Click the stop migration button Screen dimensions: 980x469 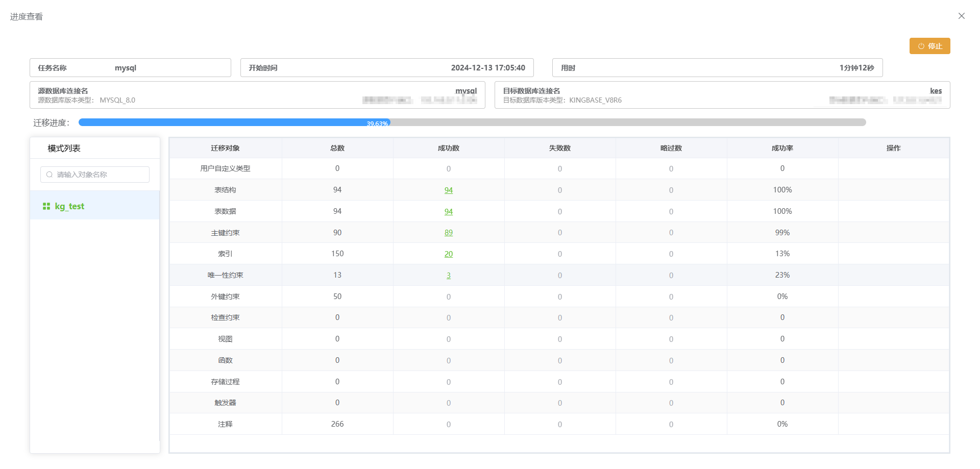(x=929, y=46)
